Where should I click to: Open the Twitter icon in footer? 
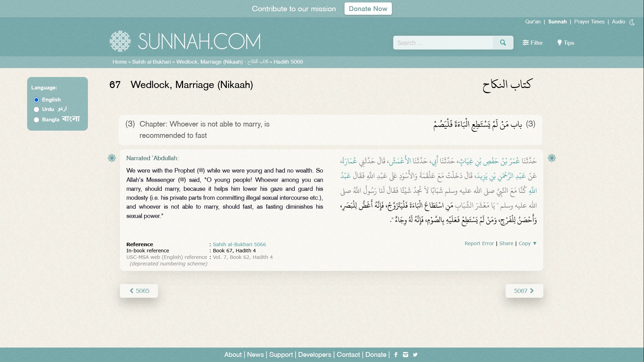[x=415, y=355]
